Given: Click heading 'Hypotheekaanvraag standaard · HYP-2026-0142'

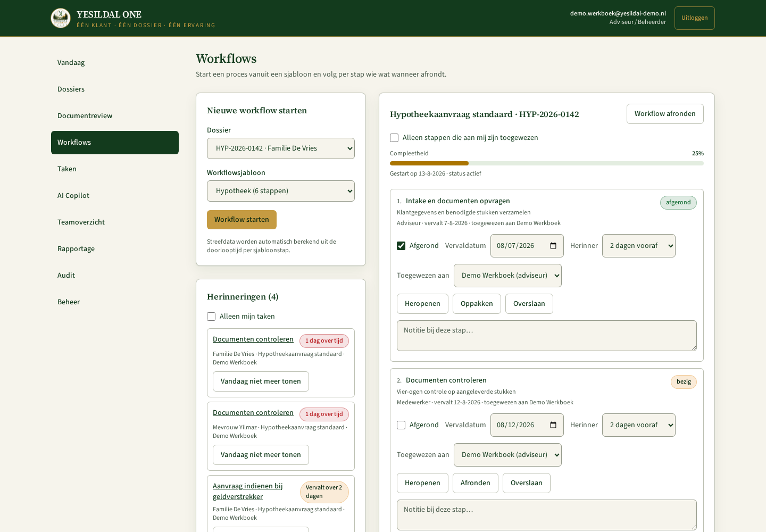Looking at the screenshot, I should [485, 114].
